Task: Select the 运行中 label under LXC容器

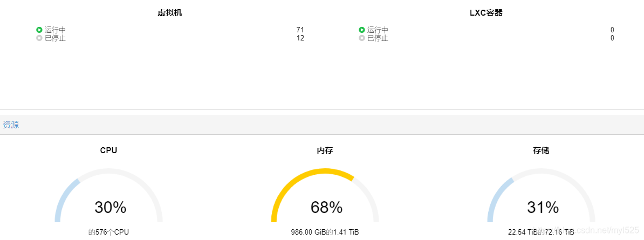Action: 378,30
